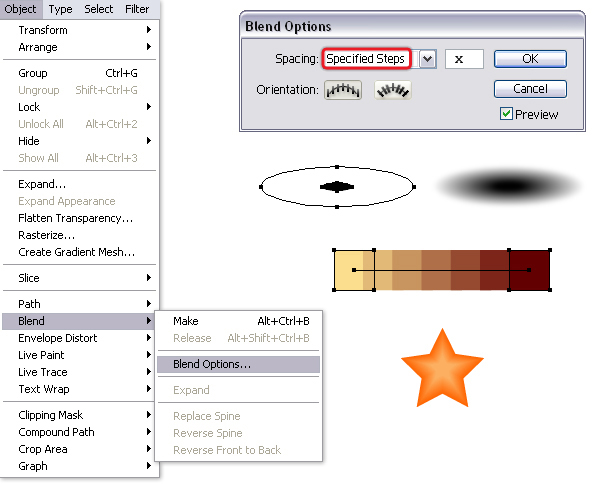Image resolution: width=600 pixels, height=490 pixels.
Task: Select the Align to Path orientation icon
Action: point(393,89)
